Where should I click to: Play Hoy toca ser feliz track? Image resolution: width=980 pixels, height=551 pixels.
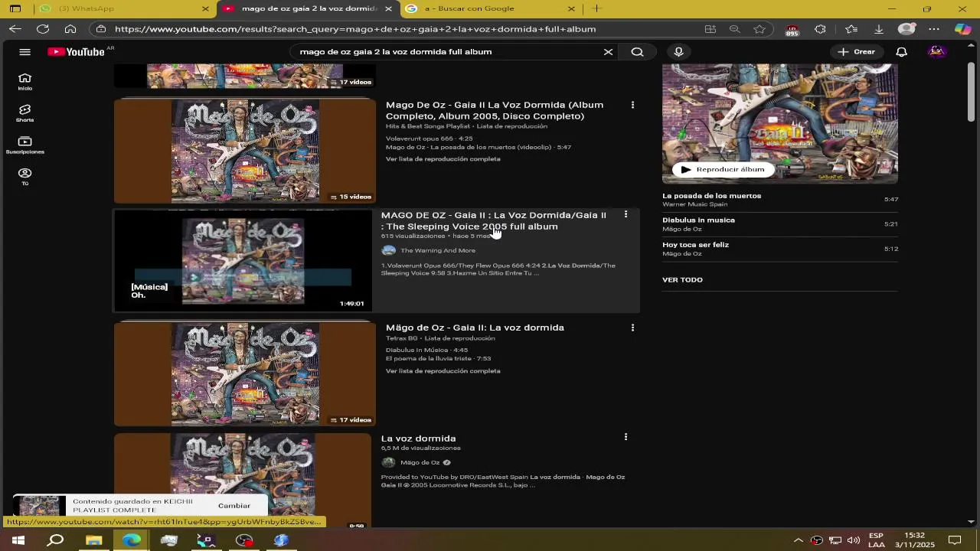pos(780,248)
